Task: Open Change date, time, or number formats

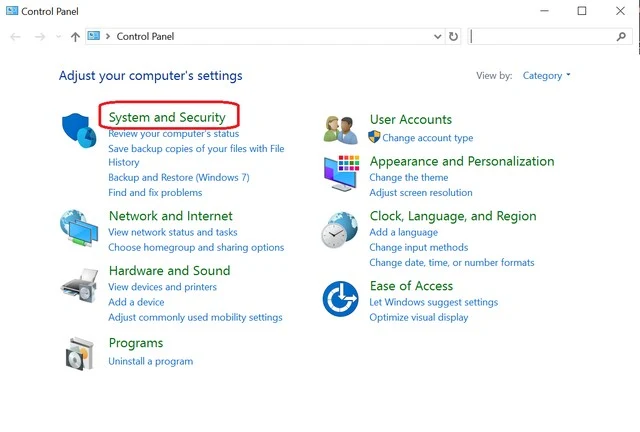Action: [x=452, y=263]
